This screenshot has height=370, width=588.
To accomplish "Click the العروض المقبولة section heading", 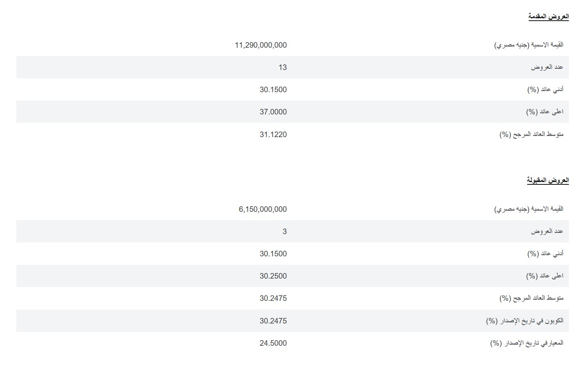I will [548, 180].
